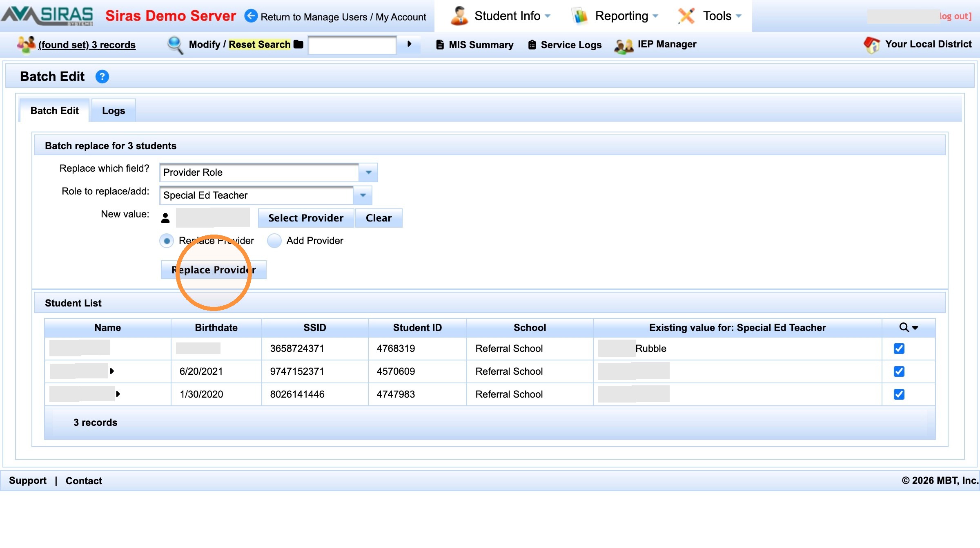
Task: Switch to the Batch Edit tab
Action: point(54,111)
